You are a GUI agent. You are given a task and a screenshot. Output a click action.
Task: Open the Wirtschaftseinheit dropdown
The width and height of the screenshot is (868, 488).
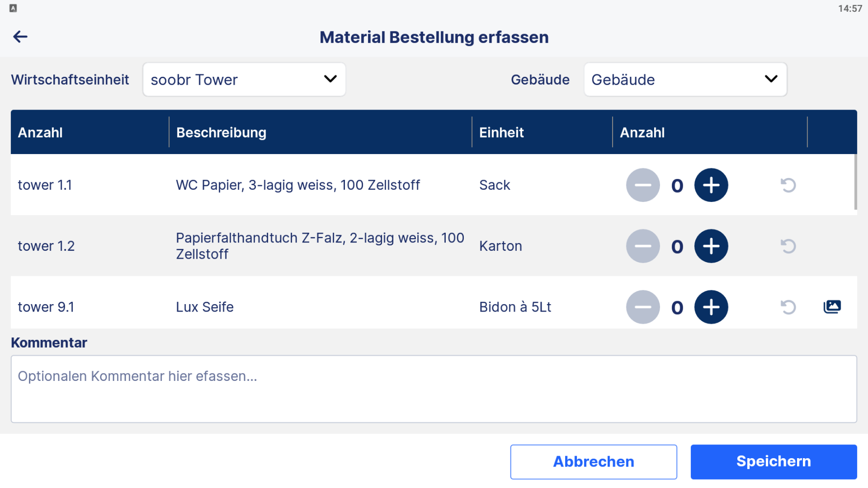(244, 79)
